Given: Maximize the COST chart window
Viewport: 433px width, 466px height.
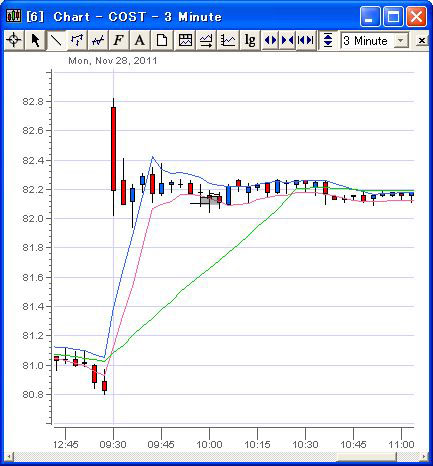Looking at the screenshot, I should 393,16.
